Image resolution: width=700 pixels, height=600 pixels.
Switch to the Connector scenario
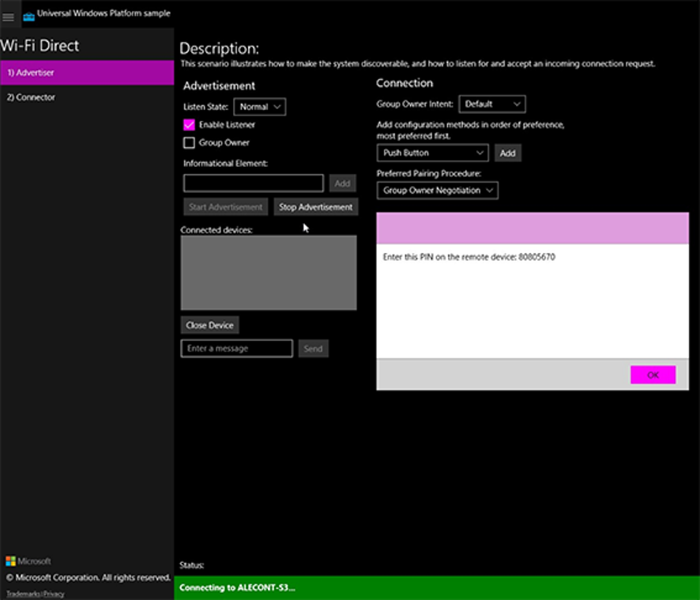87,97
